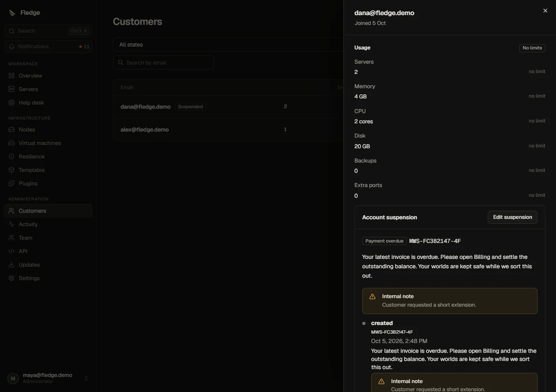The width and height of the screenshot is (556, 392).
Task: Click the Help desk lifebuoy icon
Action: point(11,102)
